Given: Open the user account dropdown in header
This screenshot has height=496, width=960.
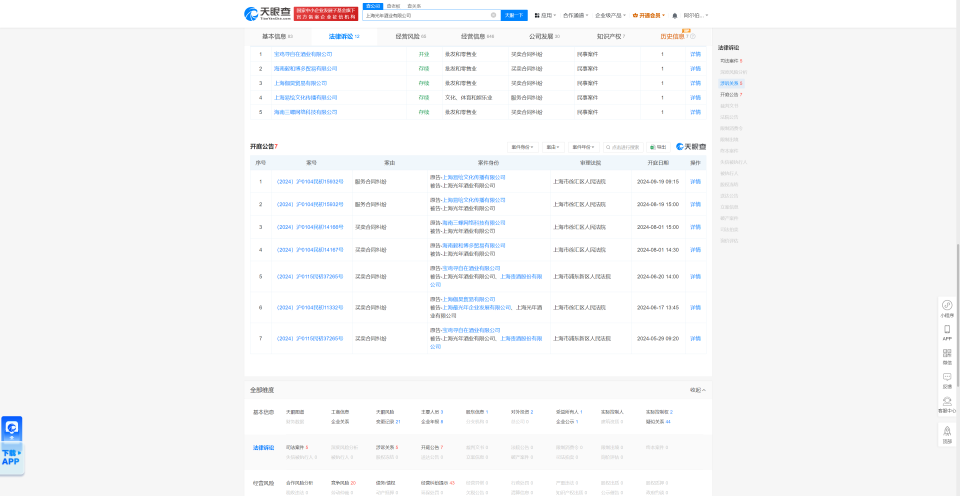Looking at the screenshot, I should 696,15.
